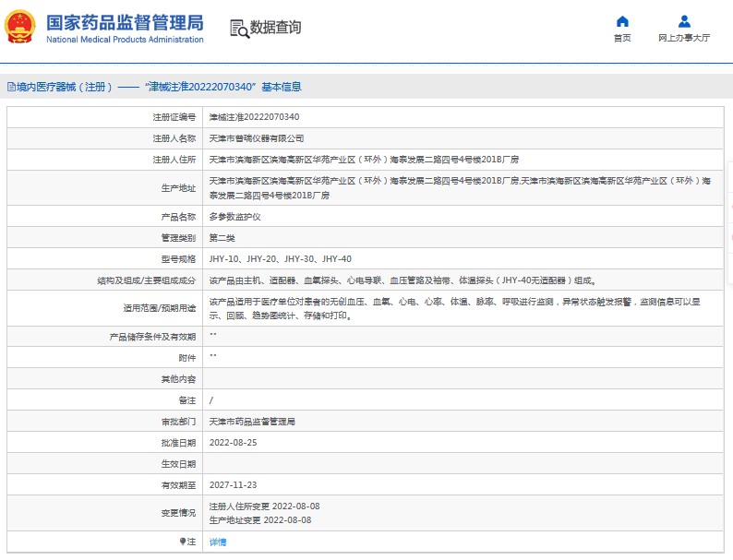
Task: Click the 其他内容 label cell
Action: pos(104,379)
